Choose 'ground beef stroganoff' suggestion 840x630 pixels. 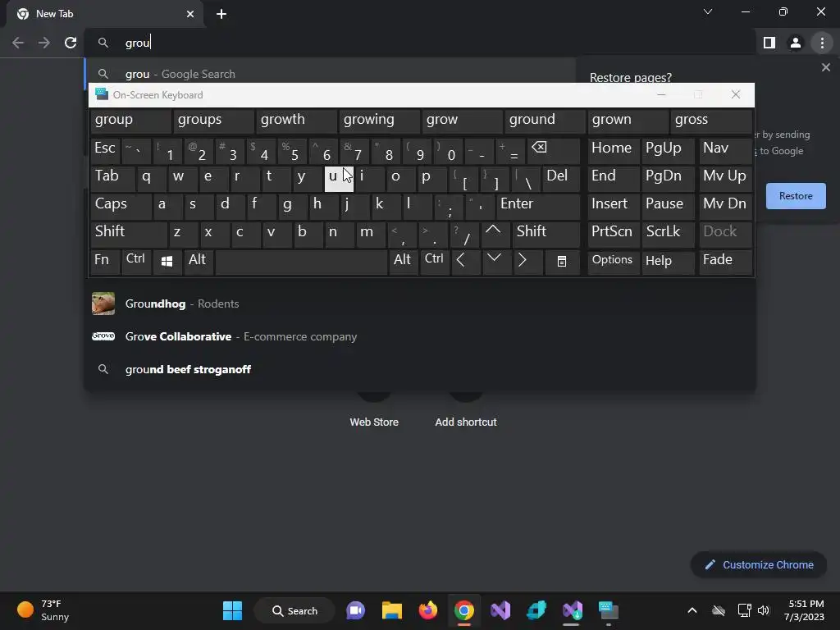coord(420,369)
